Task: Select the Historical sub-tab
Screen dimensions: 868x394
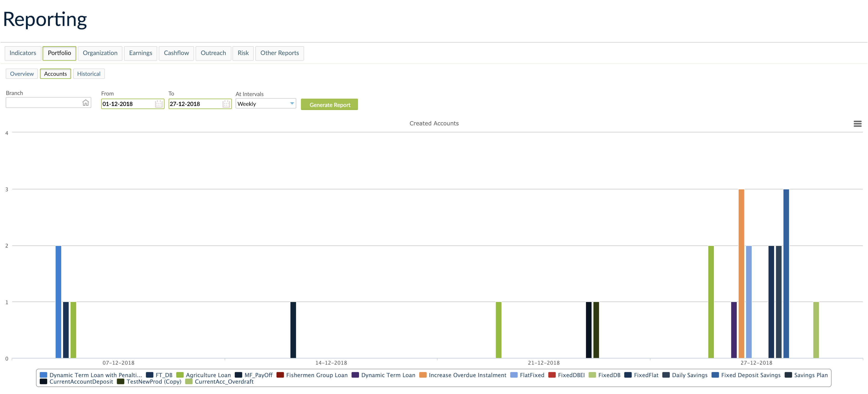Action: (89, 74)
